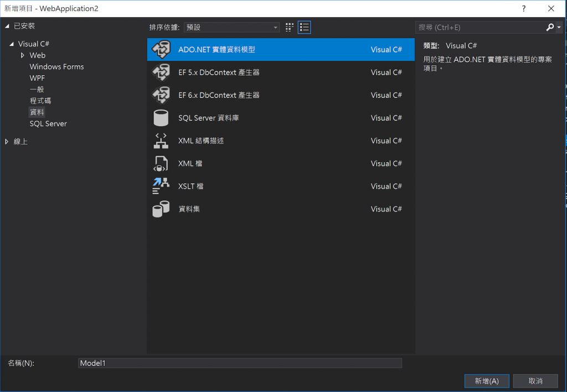Collapse the 已安裝 tree section
Viewport: 567px width, 392px height.
click(x=7, y=26)
